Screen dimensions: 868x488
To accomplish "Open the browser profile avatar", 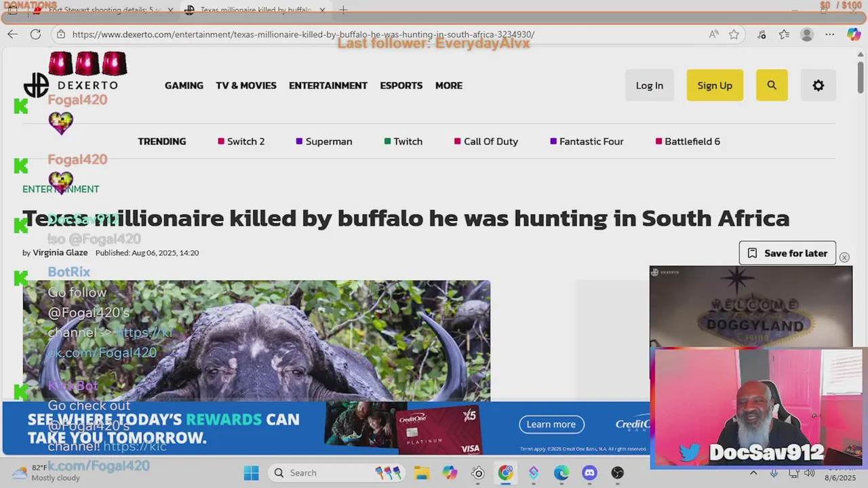I will point(806,35).
